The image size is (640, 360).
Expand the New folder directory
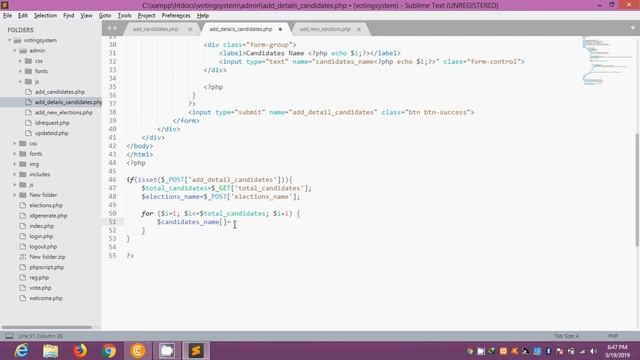15,195
